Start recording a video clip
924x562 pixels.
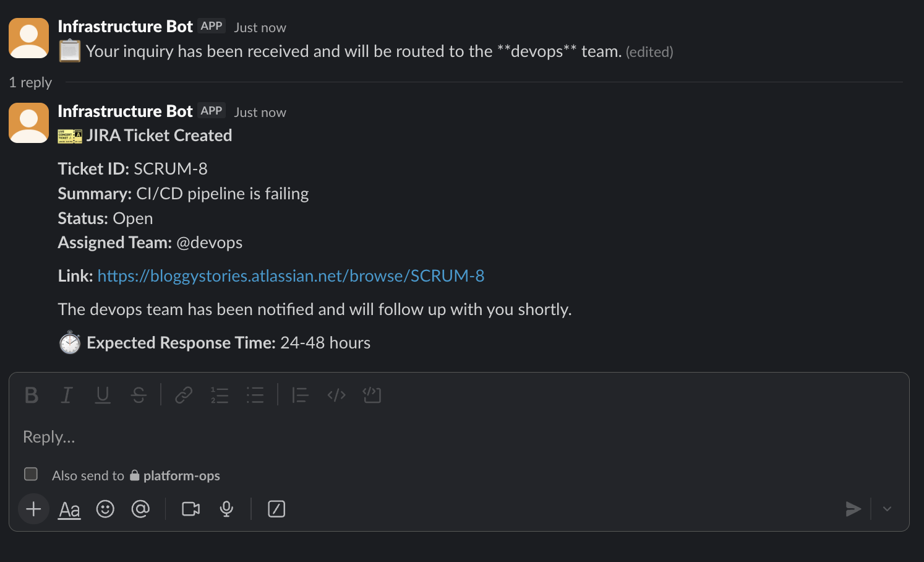[190, 509]
